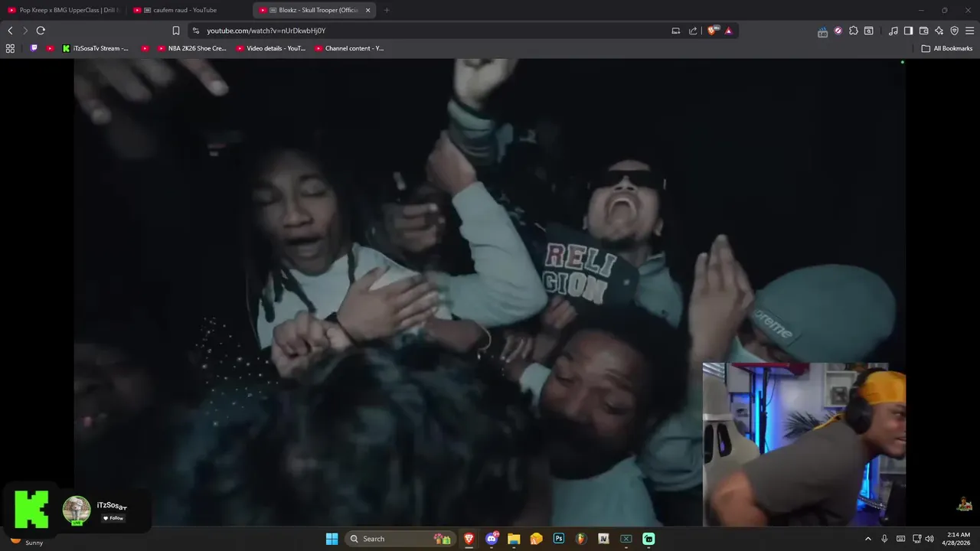Click the streamer webcam overlay
Image resolution: width=980 pixels, height=551 pixels.
(804, 444)
